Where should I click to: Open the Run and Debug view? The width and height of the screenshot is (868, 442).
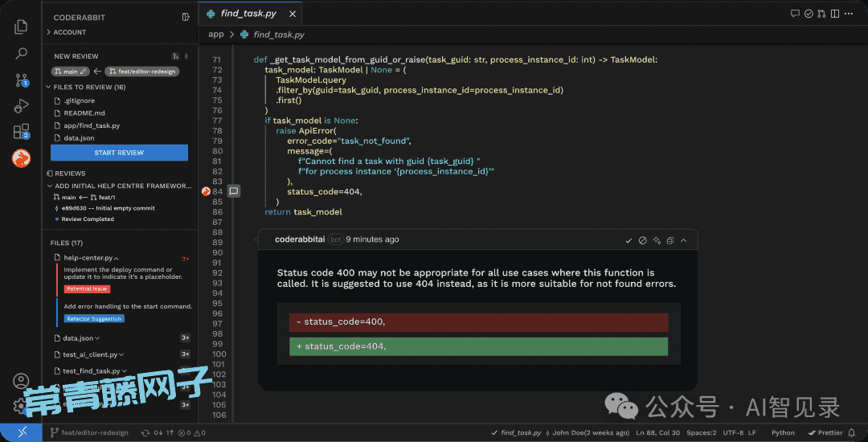click(x=21, y=105)
